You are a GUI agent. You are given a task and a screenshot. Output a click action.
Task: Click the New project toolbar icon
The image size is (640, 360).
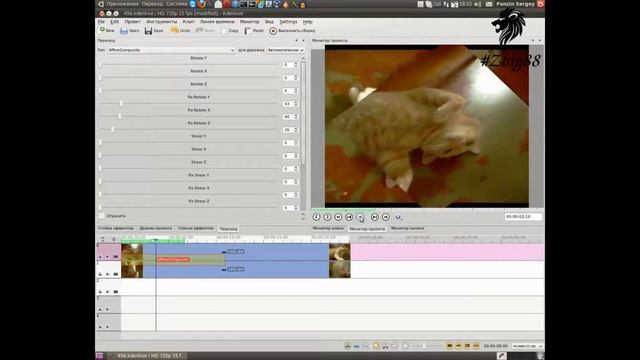[103, 30]
